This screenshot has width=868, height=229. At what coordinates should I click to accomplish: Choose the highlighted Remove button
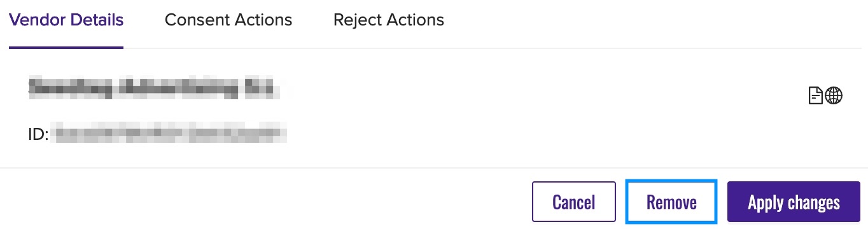(671, 202)
